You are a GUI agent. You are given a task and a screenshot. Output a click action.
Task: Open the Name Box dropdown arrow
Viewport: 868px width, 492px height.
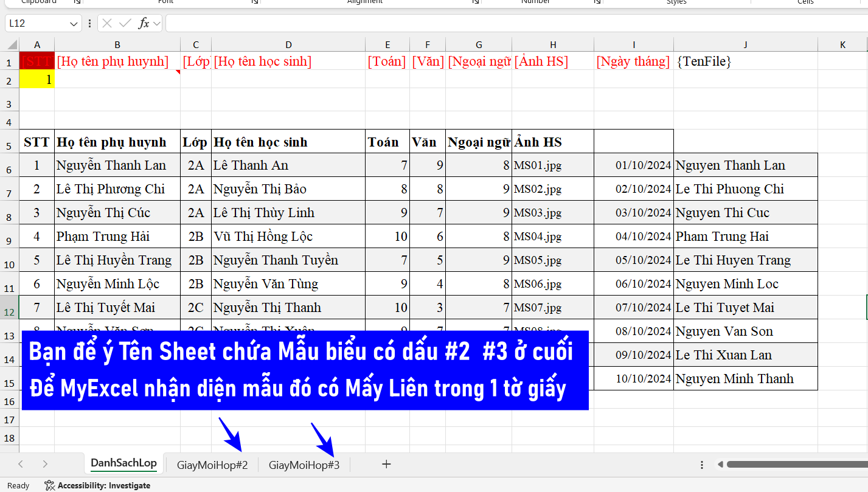(74, 24)
